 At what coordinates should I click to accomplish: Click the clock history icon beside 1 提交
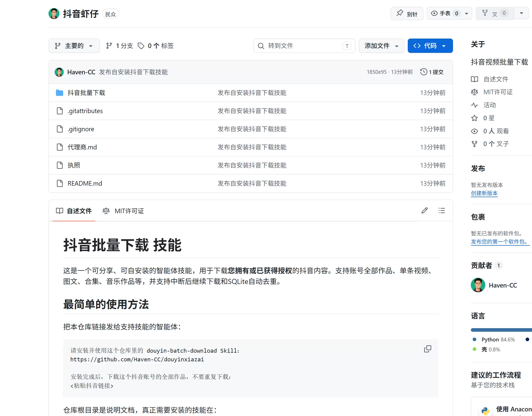tap(424, 72)
